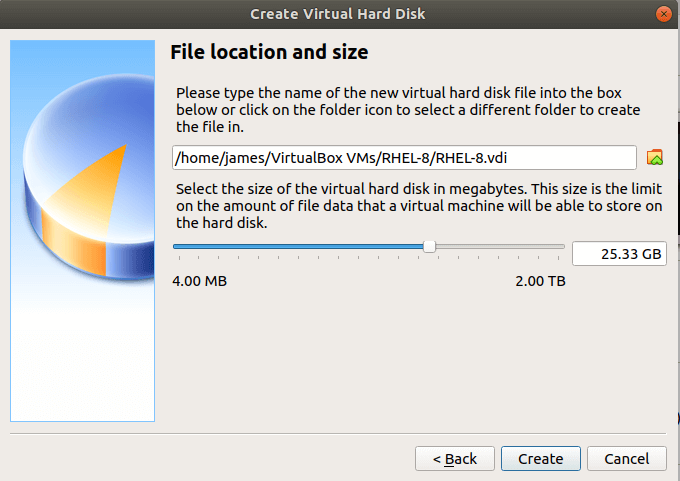Click the 2.00 TB maximum size label
Viewport: 680px width, 481px height.
coord(540,282)
